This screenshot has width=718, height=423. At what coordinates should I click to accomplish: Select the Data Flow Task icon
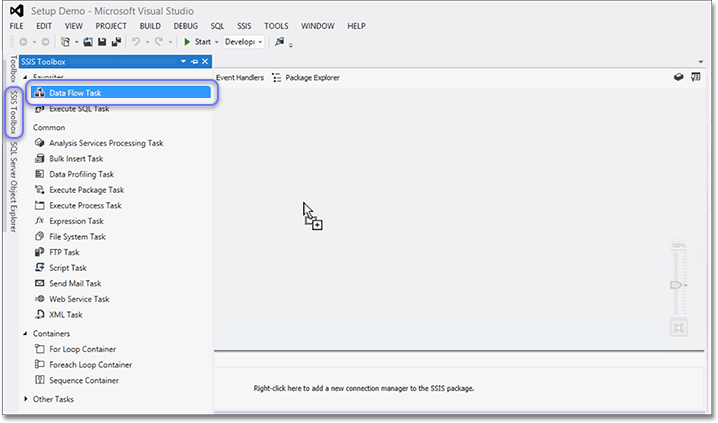point(40,93)
